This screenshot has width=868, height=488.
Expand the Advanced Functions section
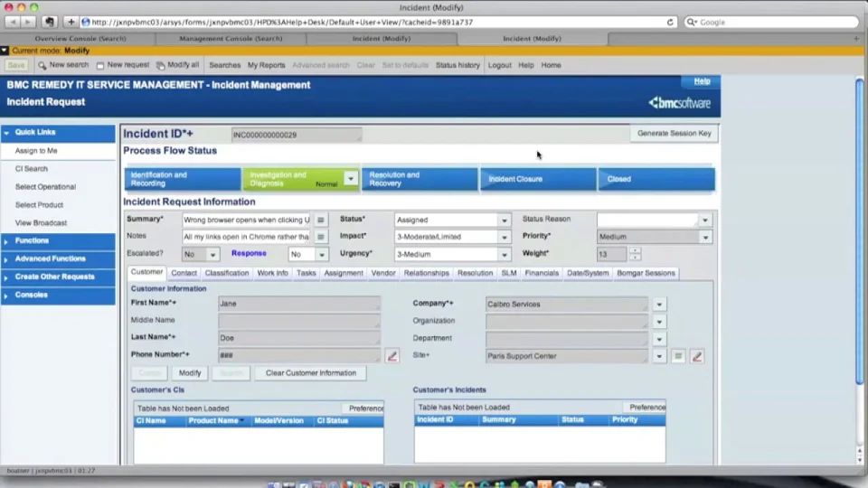[x=6, y=259]
